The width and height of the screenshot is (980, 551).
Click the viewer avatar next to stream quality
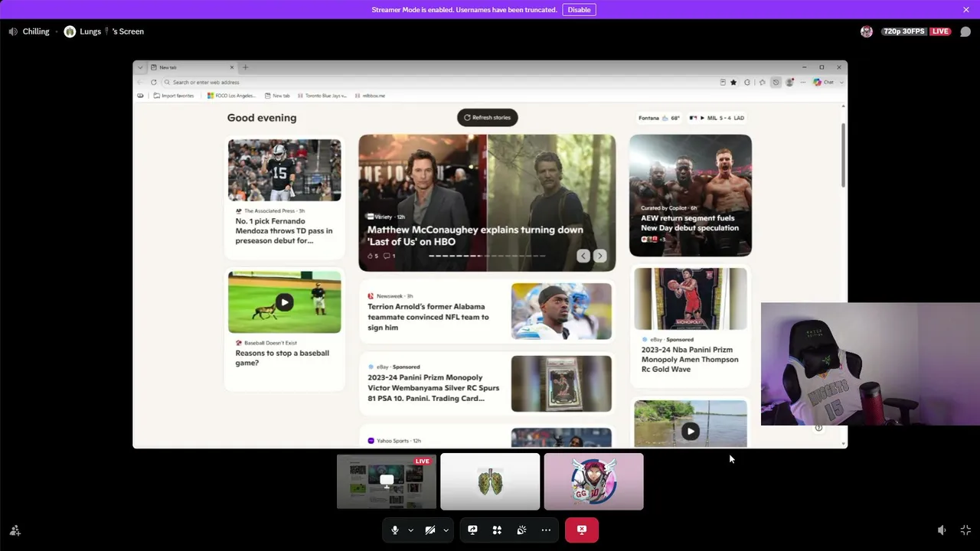pos(867,31)
